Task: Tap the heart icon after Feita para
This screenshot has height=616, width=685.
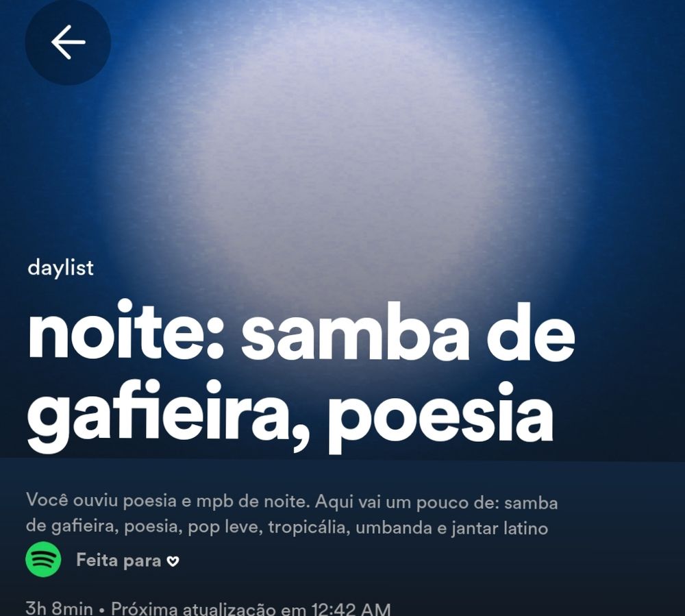Action: click(x=173, y=561)
